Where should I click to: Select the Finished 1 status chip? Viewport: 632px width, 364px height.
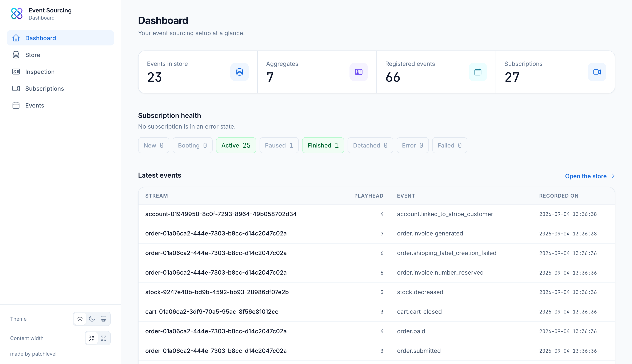point(323,145)
